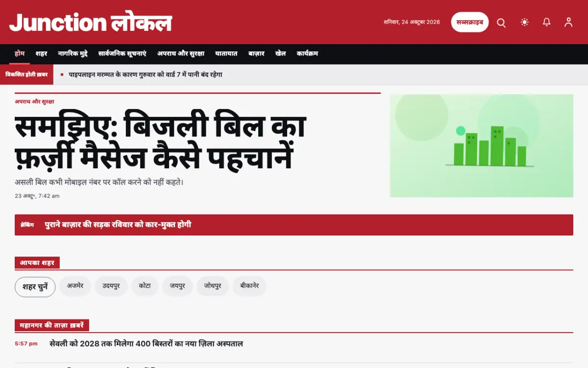The height and width of the screenshot is (368, 588).
Task: Open the notifications bell icon
Action: tap(547, 22)
